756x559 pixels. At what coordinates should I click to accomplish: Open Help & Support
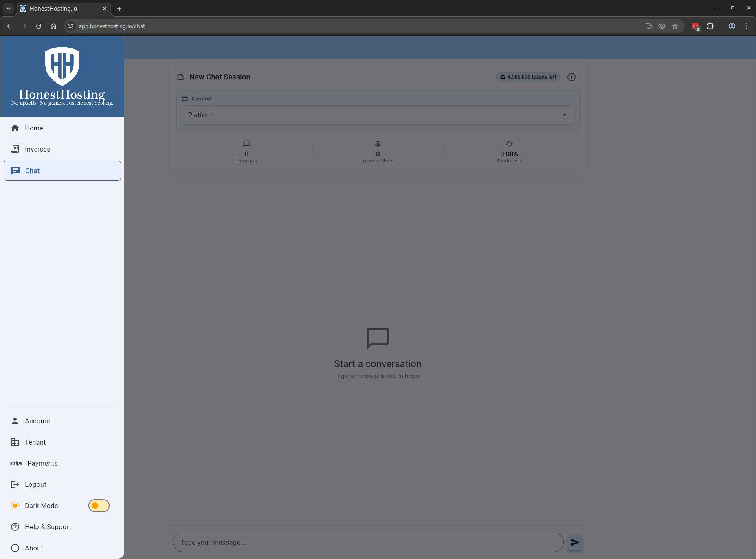pyautogui.click(x=48, y=527)
